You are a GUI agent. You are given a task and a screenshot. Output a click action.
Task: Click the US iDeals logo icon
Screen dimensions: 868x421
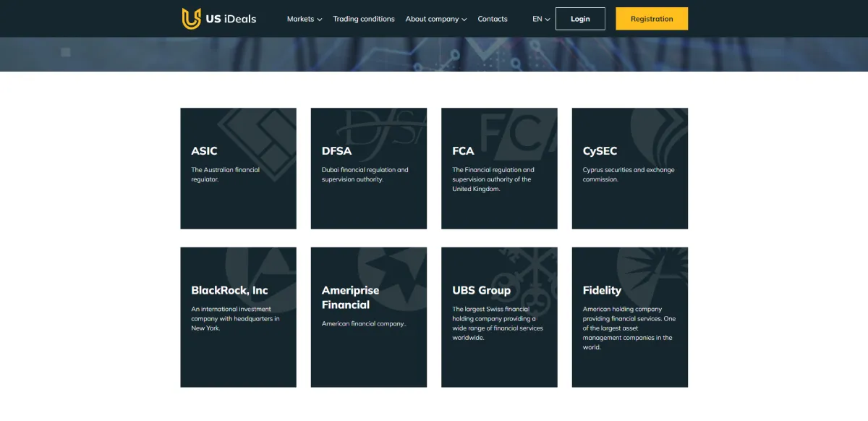click(x=191, y=19)
